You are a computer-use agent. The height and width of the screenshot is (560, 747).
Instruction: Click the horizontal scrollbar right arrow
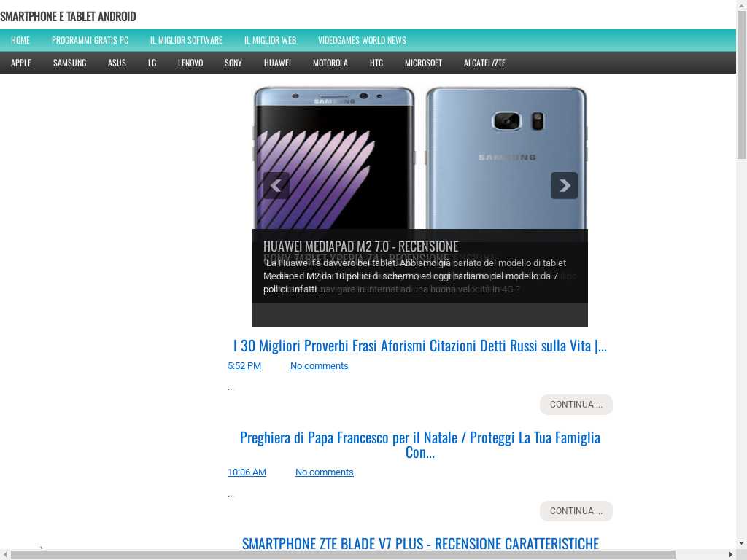pyautogui.click(x=731, y=554)
